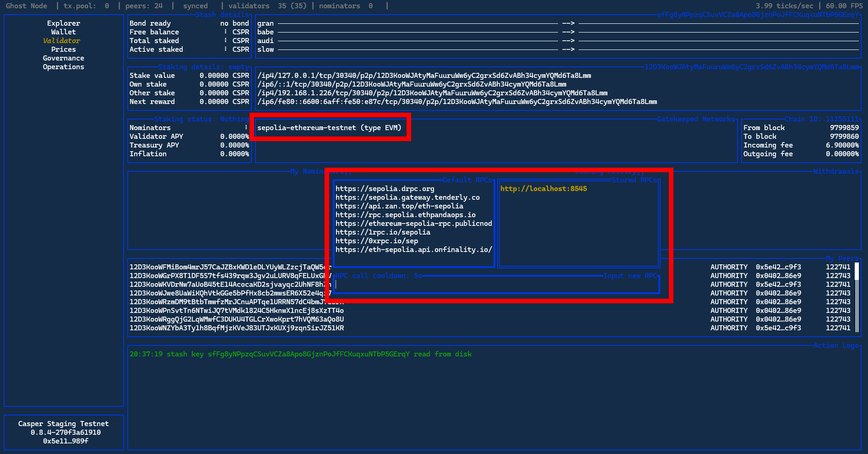Image resolution: width=868 pixels, height=454 pixels.
Task: Click the Casper Staging Testnet version panel
Action: click(63, 432)
